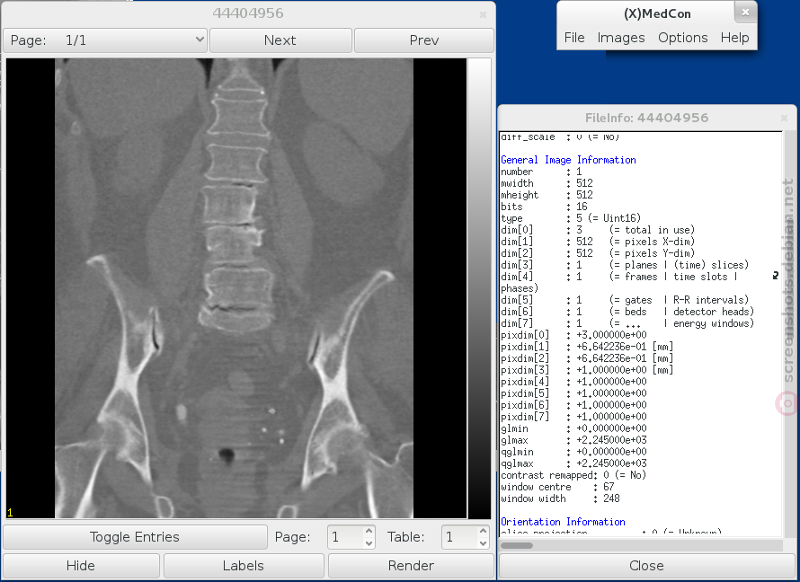Click the type Uint16 line
800x582 pixels.
[x=571, y=219]
